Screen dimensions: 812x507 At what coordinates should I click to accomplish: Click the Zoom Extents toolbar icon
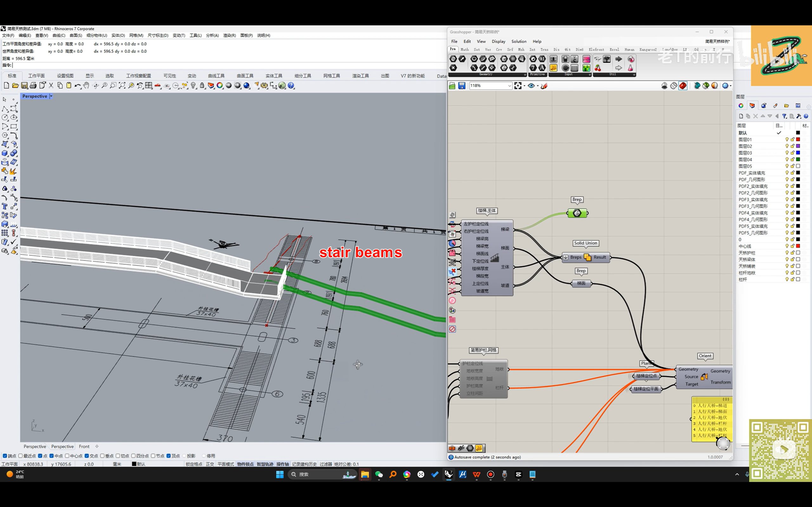(122, 86)
